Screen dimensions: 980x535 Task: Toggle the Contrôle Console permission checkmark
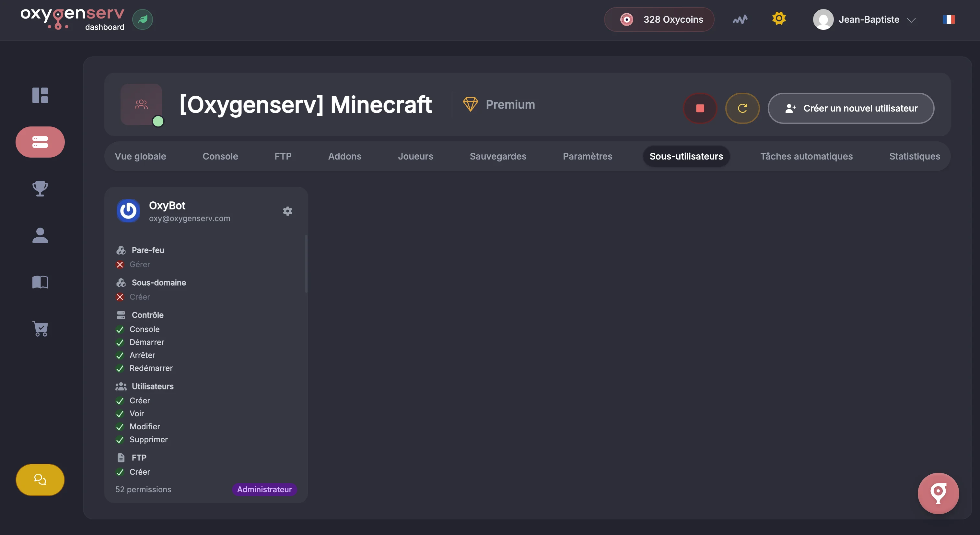tap(120, 329)
